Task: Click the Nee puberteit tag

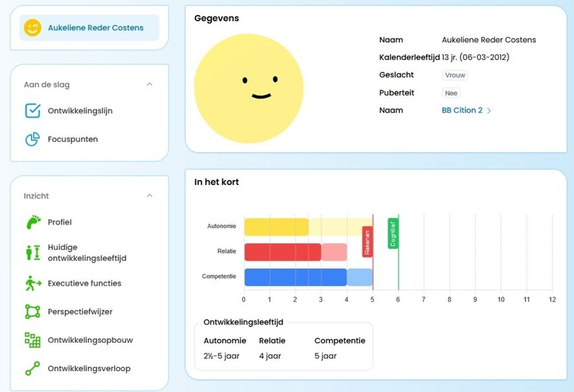Action: [451, 93]
